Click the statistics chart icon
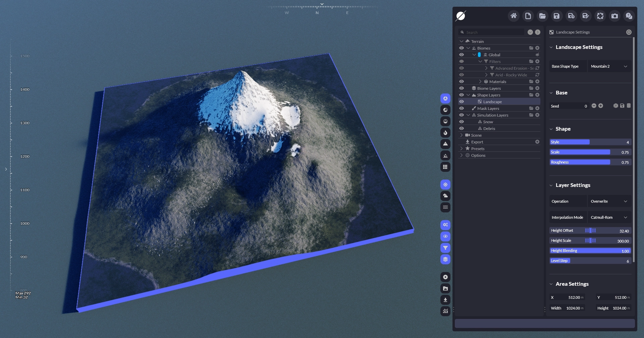The height and width of the screenshot is (338, 644). 445,311
